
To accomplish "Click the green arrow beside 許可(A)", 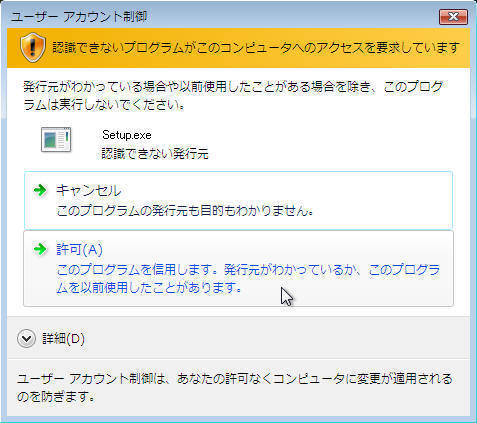I will [x=40, y=249].
